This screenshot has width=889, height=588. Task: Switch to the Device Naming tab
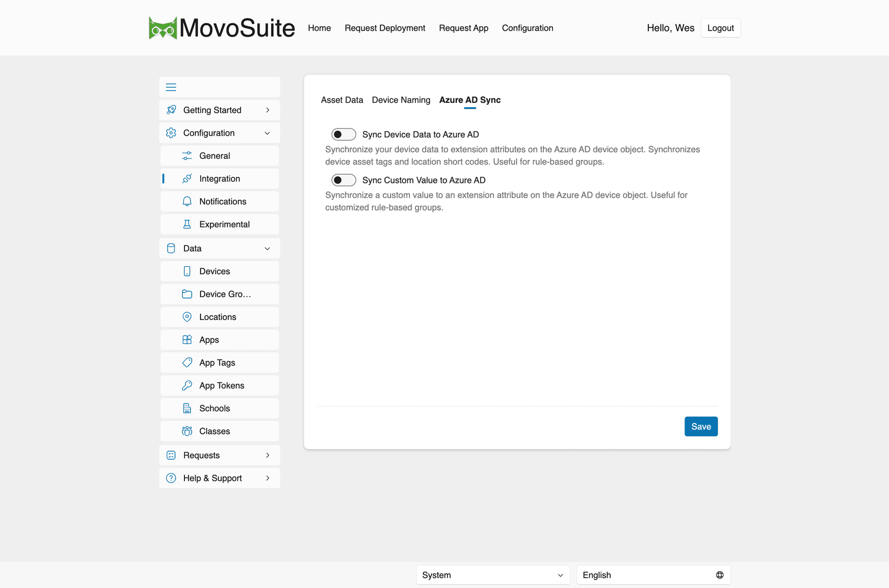click(x=401, y=100)
